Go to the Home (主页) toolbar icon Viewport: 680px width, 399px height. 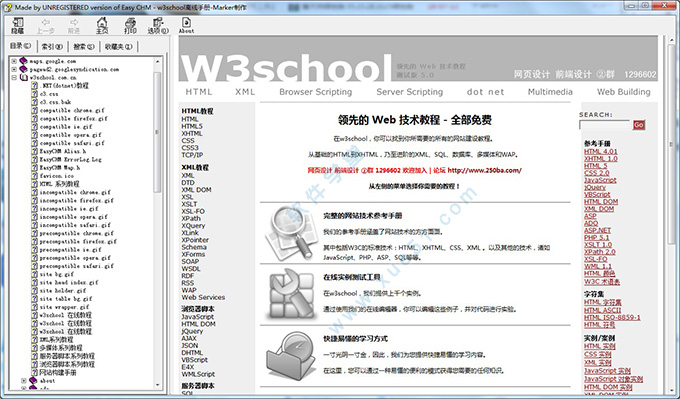click(102, 25)
